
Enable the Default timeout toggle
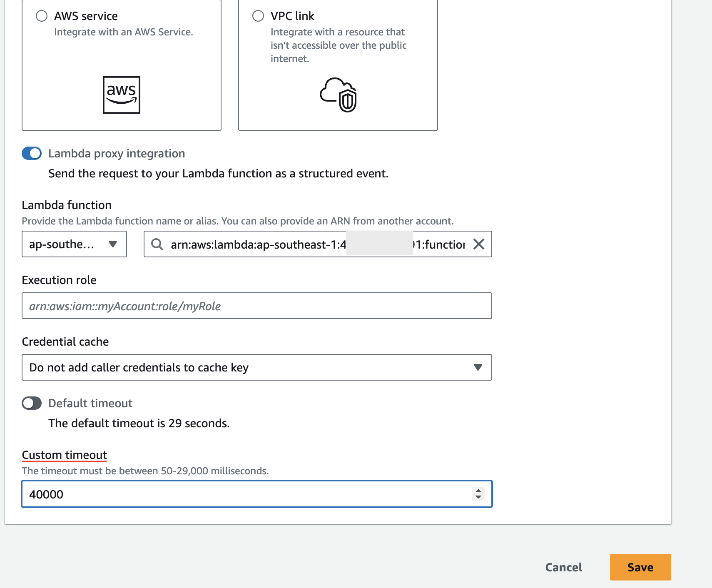tap(32, 403)
